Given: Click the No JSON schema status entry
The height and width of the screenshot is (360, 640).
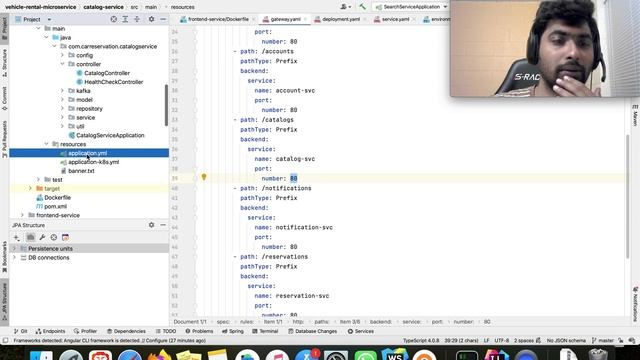Looking at the screenshot, I should click(x=566, y=340).
